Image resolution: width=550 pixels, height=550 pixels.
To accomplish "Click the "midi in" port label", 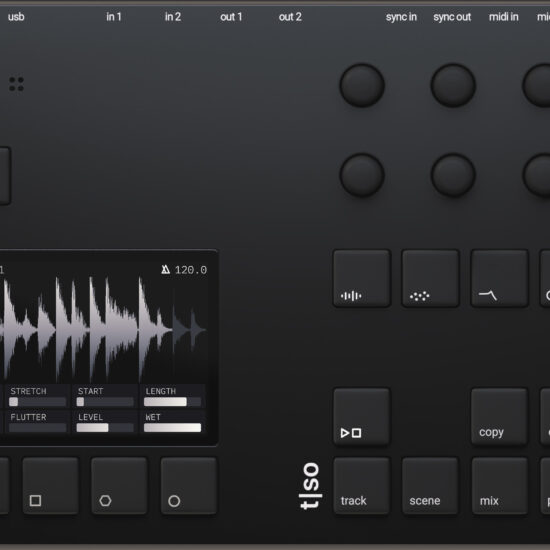I will (504, 17).
